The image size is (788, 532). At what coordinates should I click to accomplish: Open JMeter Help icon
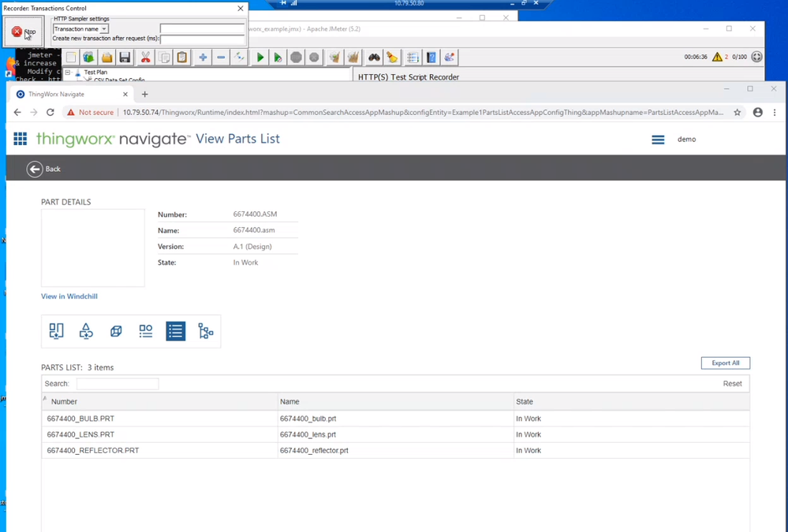pos(431,58)
